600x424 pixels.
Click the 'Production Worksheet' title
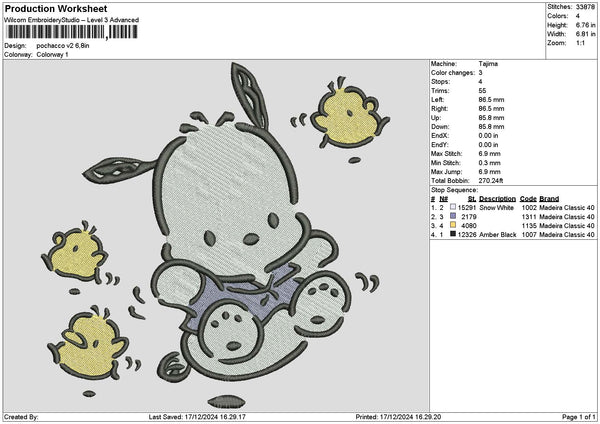(x=56, y=8)
